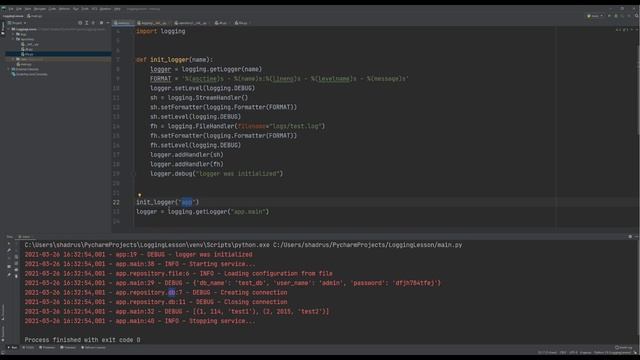Screen dimensions: 640x360
Task: Open the Run tool window button at bottom
Action: tap(13, 348)
